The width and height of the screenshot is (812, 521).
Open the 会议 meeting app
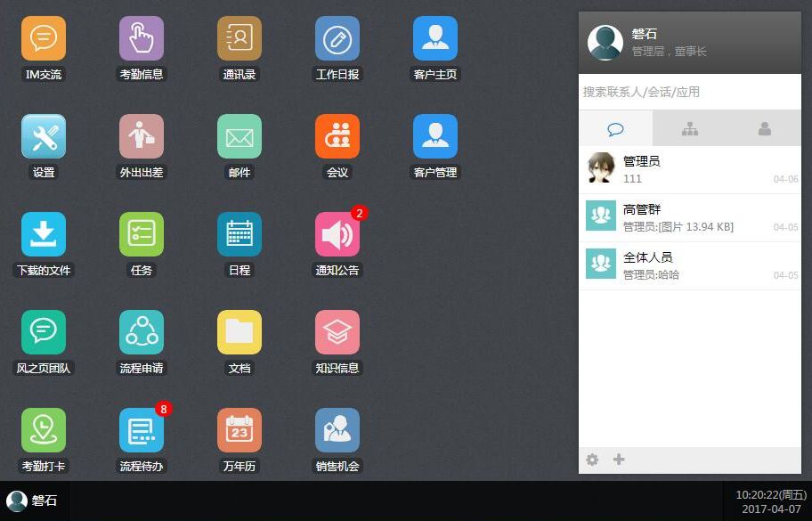pos(337,136)
